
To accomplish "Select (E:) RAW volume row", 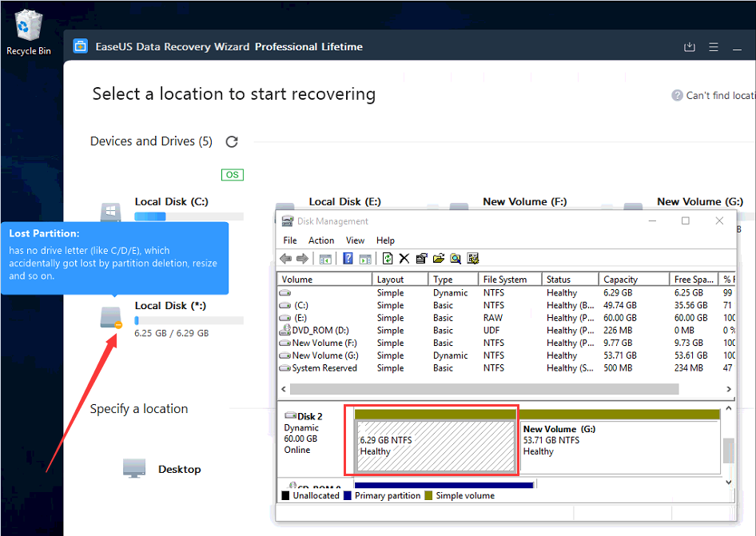I will pyautogui.click(x=506, y=318).
